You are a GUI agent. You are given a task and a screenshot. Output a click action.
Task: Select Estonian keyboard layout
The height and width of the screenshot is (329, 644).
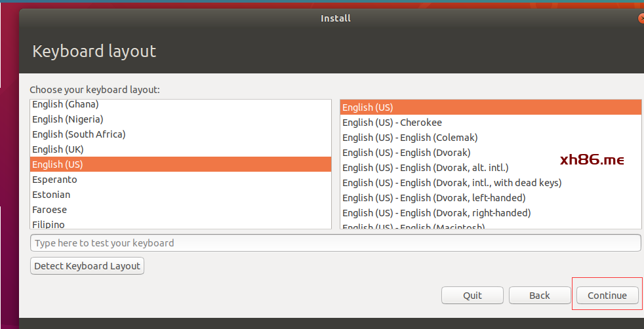click(x=51, y=195)
